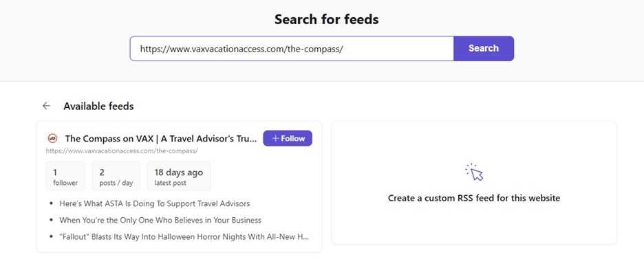Open the ASTA Support Travel Advisors post
This screenshot has width=644, height=268.
pyautogui.click(x=154, y=203)
